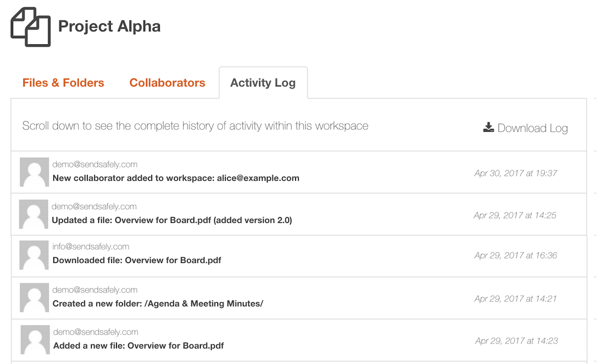The height and width of the screenshot is (364, 598).
Task: Select the Activity Log tab
Action: point(263,83)
